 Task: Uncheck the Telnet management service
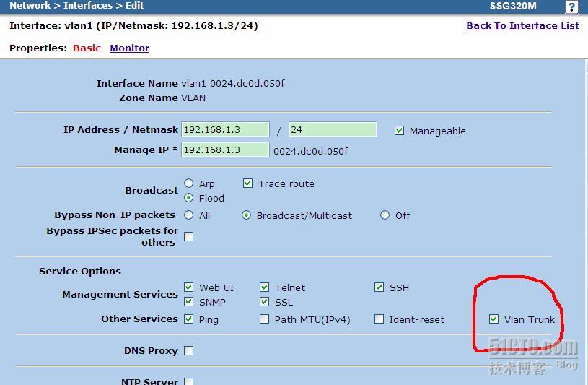point(264,287)
